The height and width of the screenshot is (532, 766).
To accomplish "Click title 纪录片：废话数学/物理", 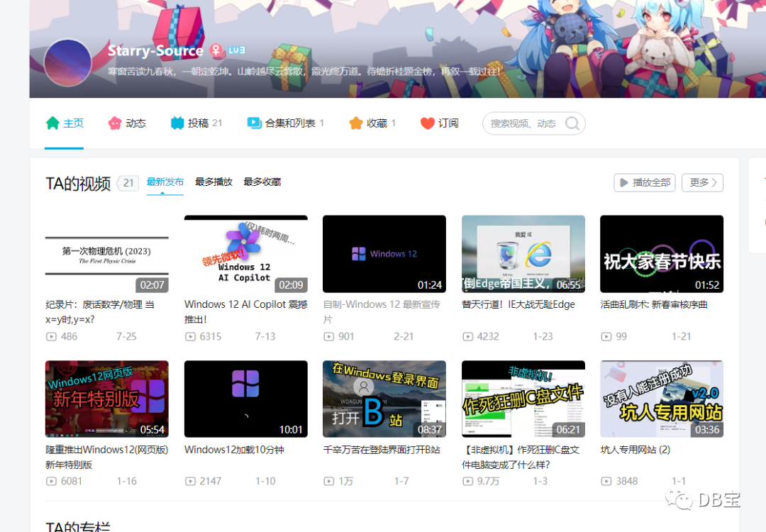I will click(x=100, y=312).
